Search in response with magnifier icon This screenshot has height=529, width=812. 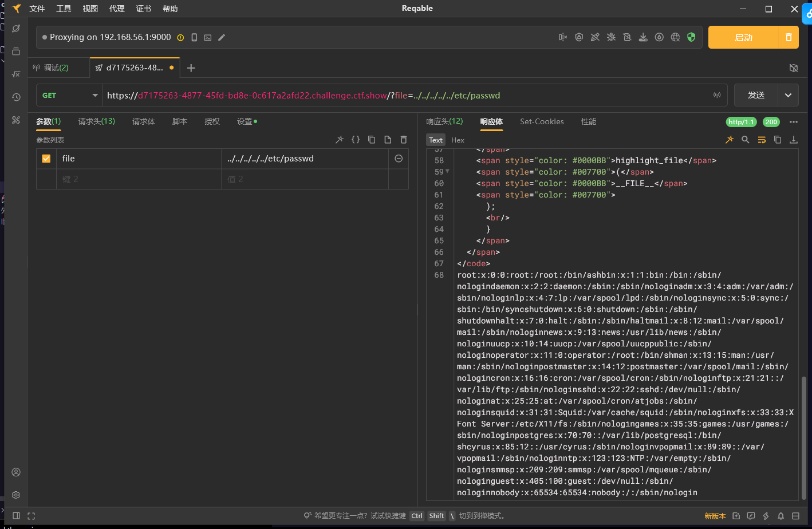click(x=746, y=140)
